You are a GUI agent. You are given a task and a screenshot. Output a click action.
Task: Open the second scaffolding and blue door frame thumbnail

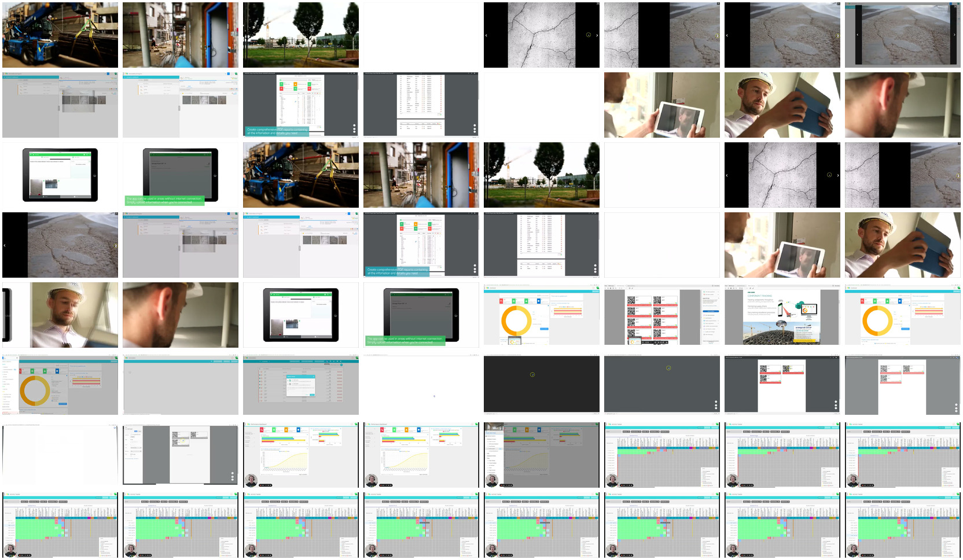coord(421,175)
